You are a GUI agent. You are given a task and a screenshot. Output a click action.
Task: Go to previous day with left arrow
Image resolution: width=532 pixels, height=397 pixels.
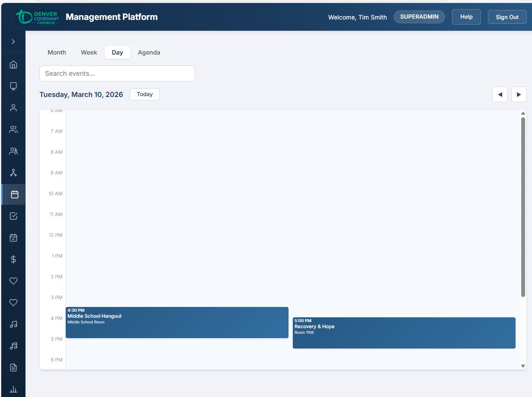pyautogui.click(x=500, y=94)
